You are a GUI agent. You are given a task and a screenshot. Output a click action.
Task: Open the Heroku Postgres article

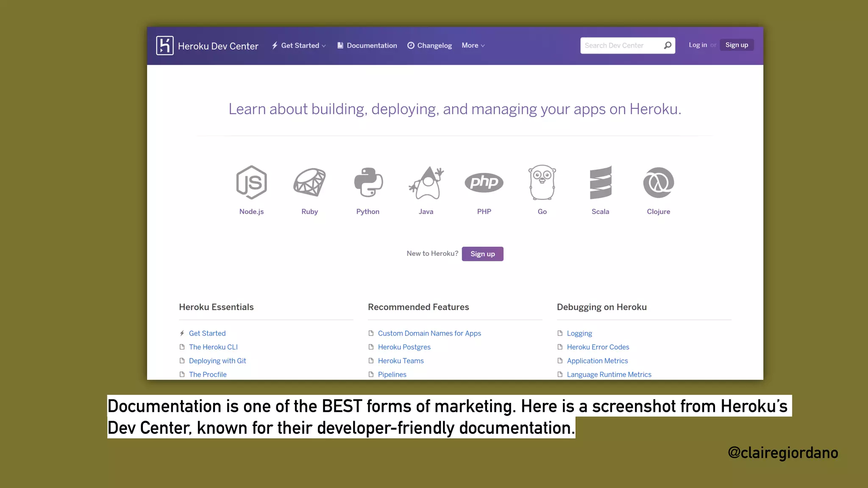[404, 347]
